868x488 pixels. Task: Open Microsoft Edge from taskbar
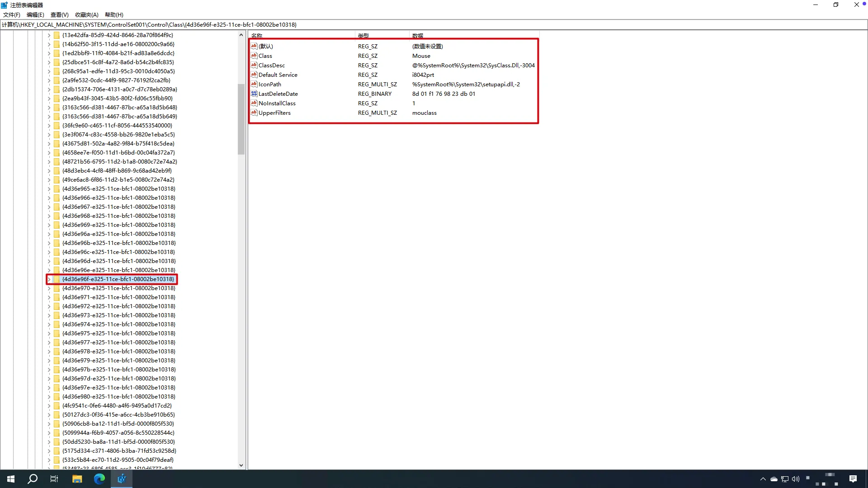click(x=99, y=479)
